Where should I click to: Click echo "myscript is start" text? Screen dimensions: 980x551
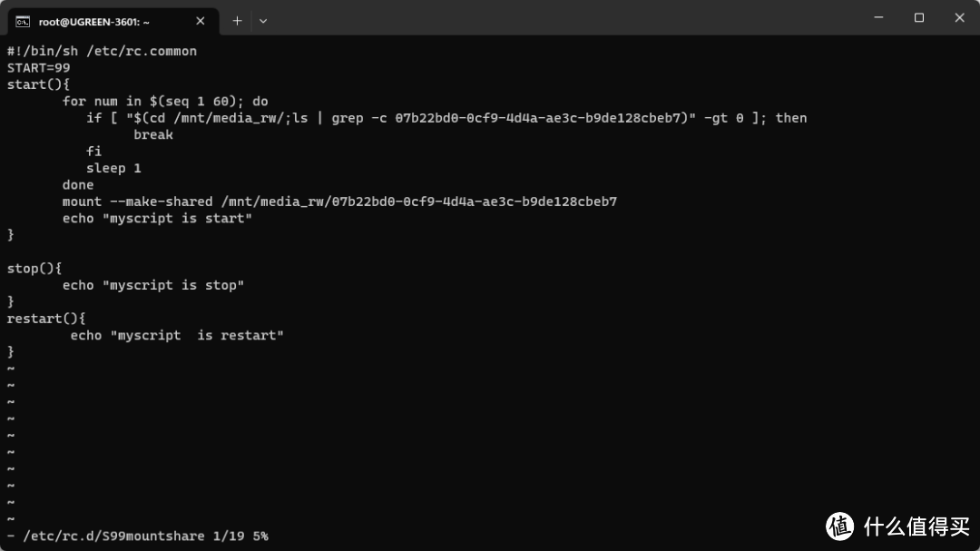click(157, 218)
